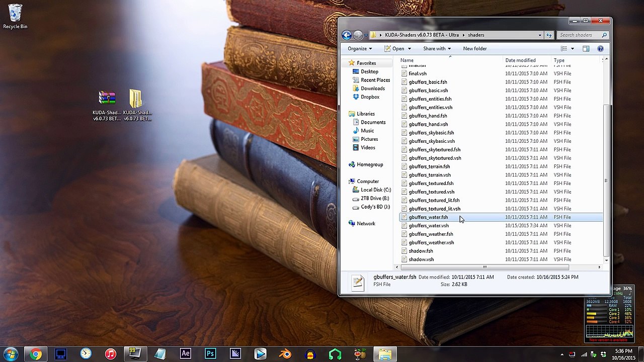
Task: Open Desktop in Favorites
Action: pyautogui.click(x=369, y=72)
